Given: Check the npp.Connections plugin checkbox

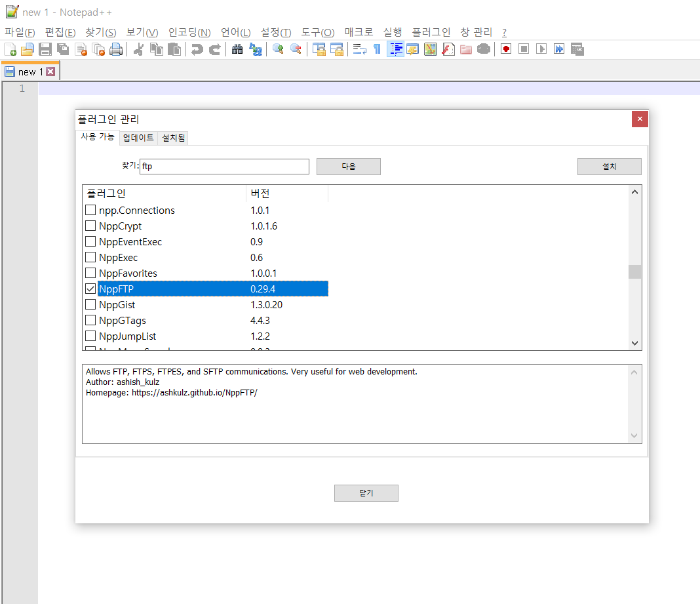Looking at the screenshot, I should click(90, 210).
